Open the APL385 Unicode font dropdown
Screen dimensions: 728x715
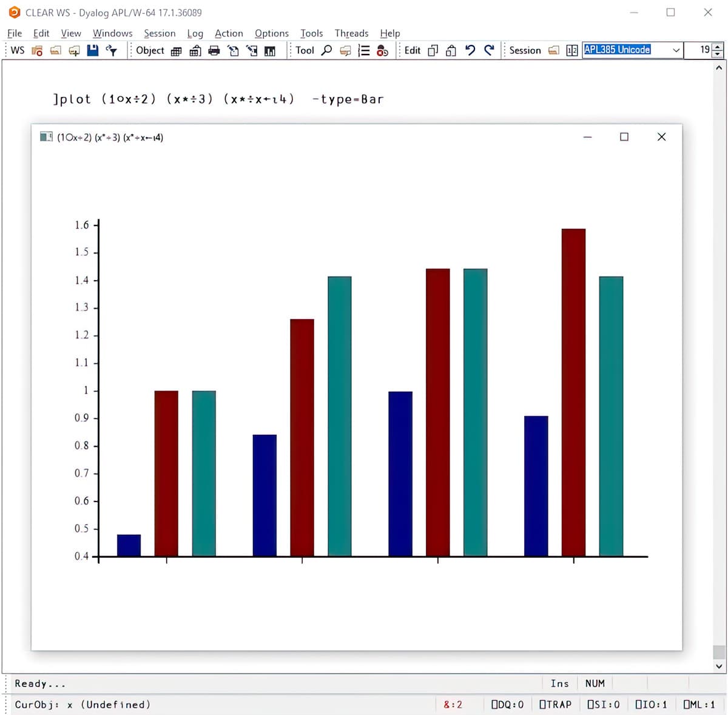(676, 50)
